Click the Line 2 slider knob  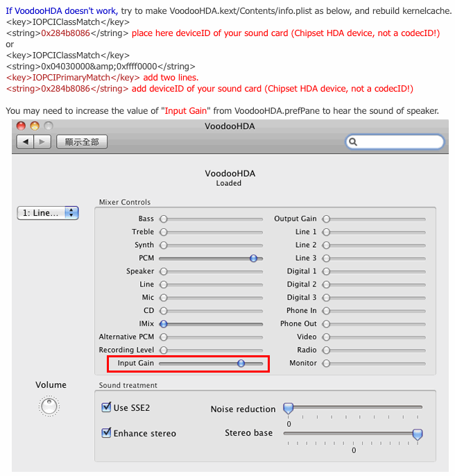click(x=326, y=245)
